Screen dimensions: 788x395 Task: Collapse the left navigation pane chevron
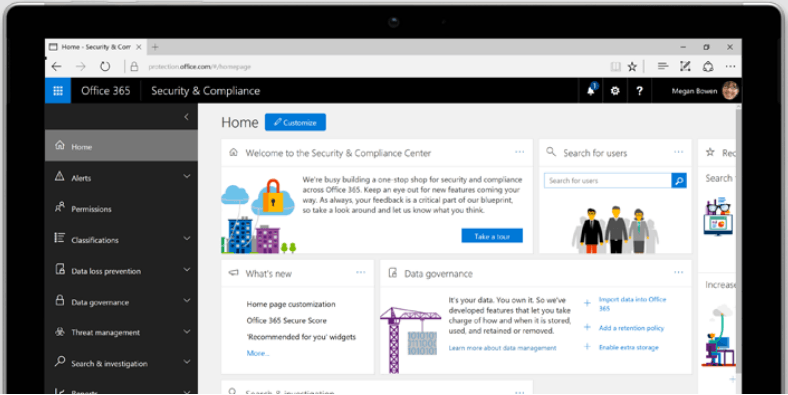(186, 117)
